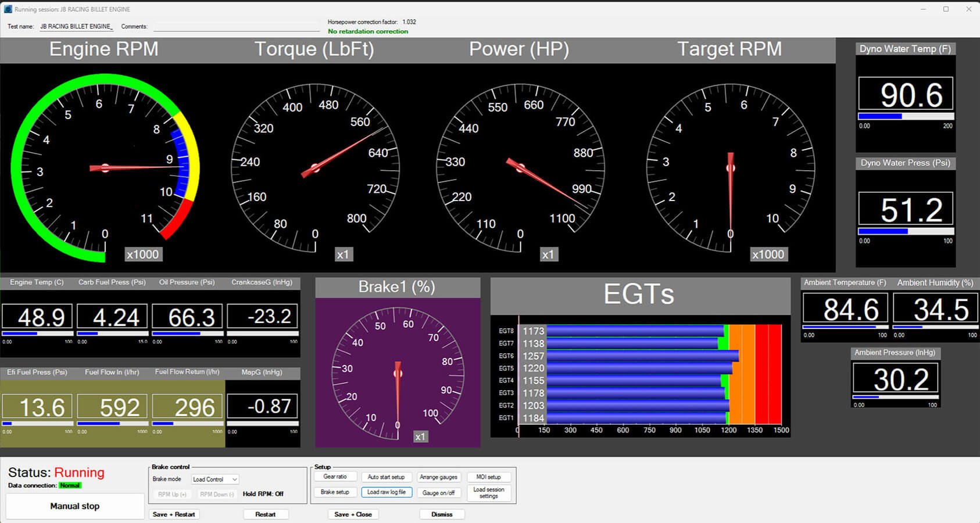Image resolution: width=980 pixels, height=523 pixels.
Task: Click inside the Comments input field
Action: pyautogui.click(x=236, y=26)
